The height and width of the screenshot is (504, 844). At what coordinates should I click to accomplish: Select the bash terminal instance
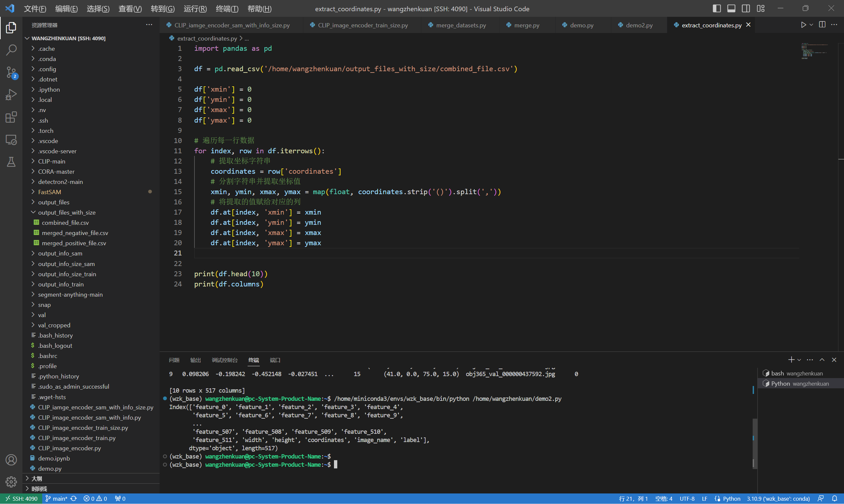(800, 373)
